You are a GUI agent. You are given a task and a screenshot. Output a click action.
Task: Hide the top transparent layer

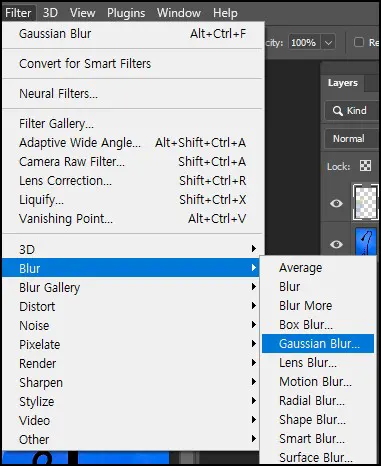pos(336,203)
